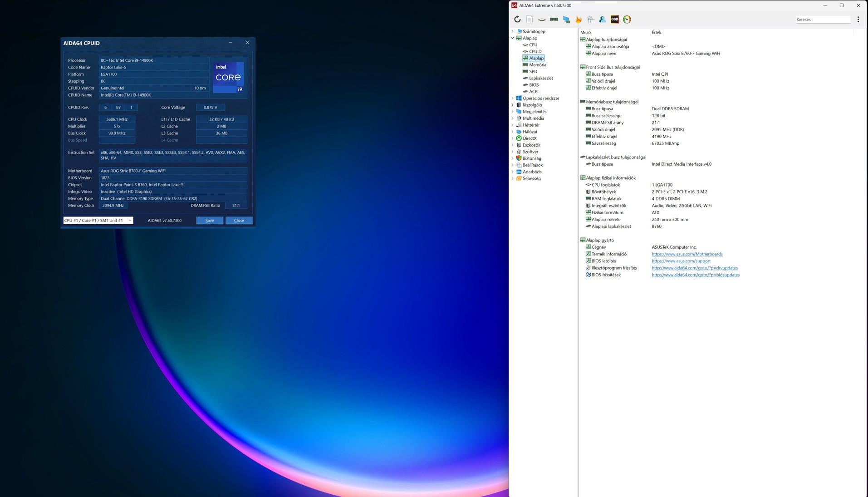Screen dimensions: 868x497
Task: Expand the Háttértár tree node
Action: tap(513, 125)
